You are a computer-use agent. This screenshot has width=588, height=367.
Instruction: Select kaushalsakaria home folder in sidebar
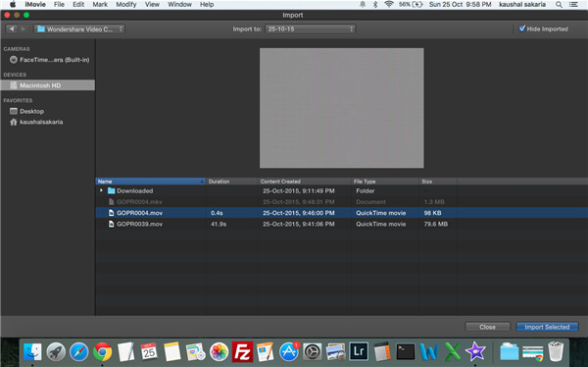(37, 122)
